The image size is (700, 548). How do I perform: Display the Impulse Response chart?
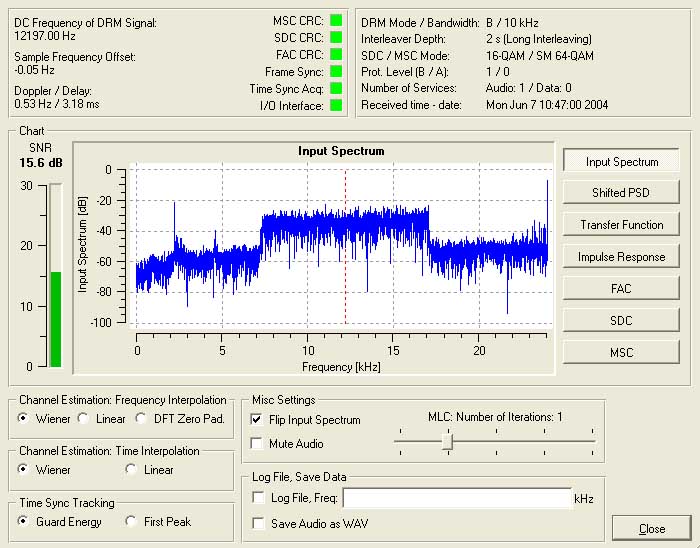[x=621, y=257]
